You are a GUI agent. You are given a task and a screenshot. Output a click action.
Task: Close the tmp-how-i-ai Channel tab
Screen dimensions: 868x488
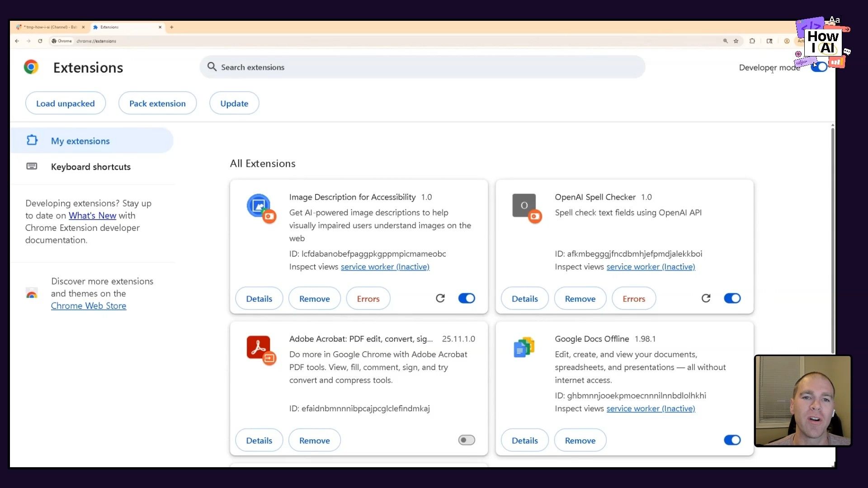[x=83, y=27]
